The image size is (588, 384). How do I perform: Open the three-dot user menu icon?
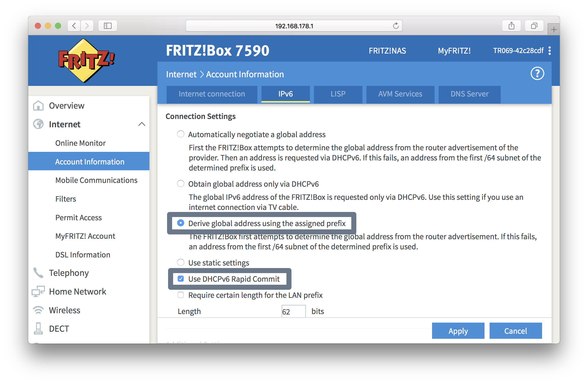click(x=550, y=51)
